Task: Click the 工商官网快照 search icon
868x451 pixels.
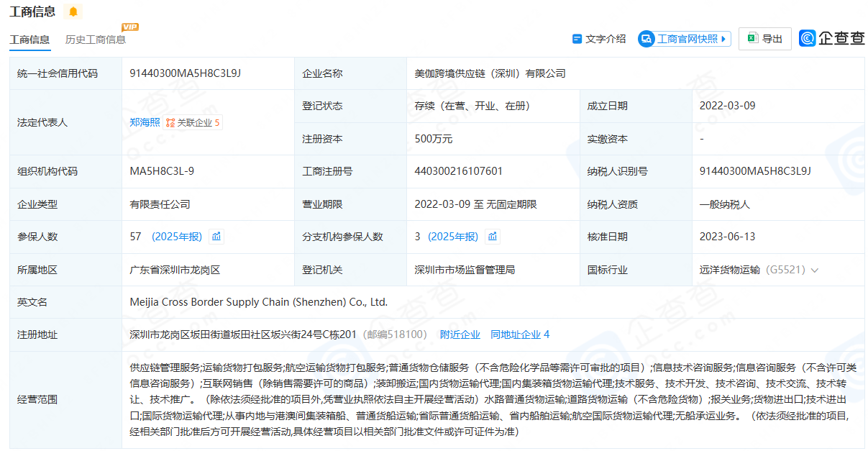Action: (646, 39)
